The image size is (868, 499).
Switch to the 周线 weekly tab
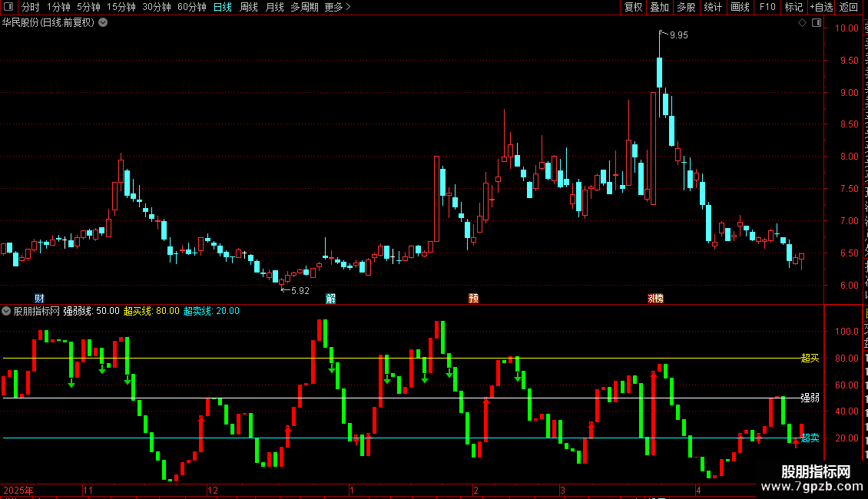point(249,7)
